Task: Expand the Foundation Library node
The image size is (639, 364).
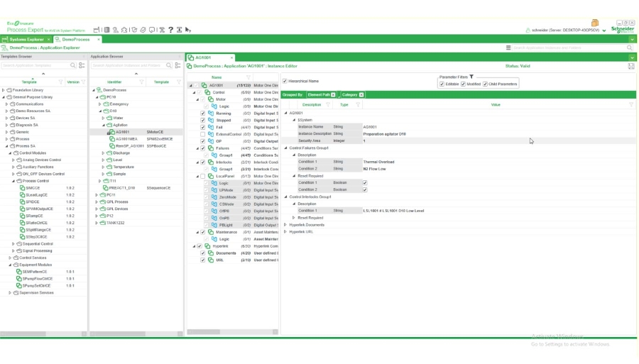Action: tap(4, 90)
